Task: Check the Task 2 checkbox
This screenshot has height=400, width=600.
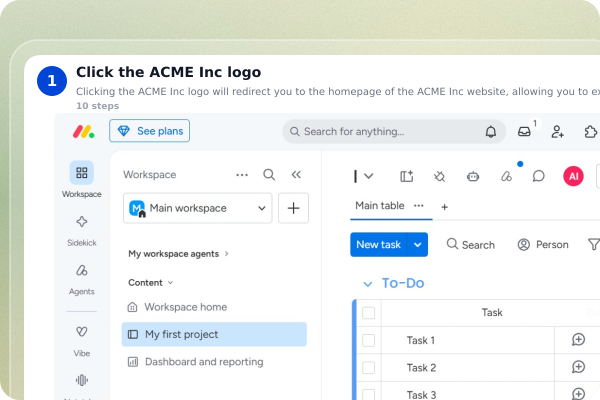Action: [x=368, y=368]
